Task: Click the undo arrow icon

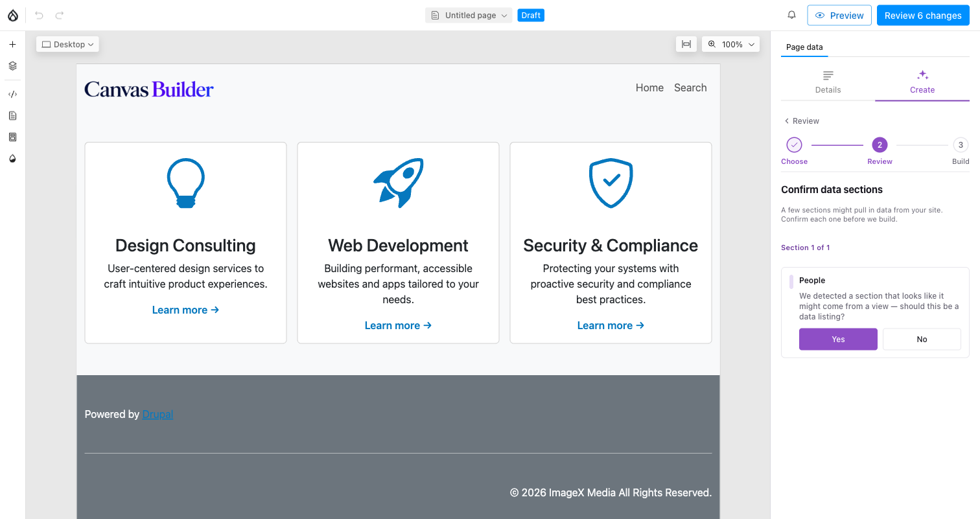Action: (x=39, y=16)
